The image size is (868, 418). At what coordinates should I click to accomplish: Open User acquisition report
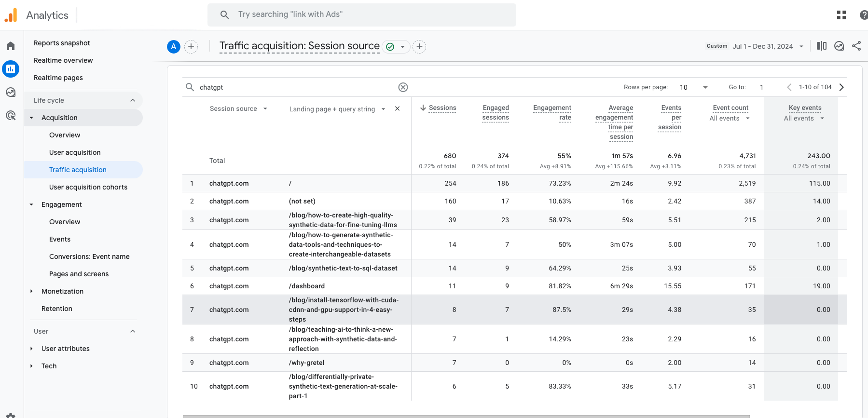[75, 152]
